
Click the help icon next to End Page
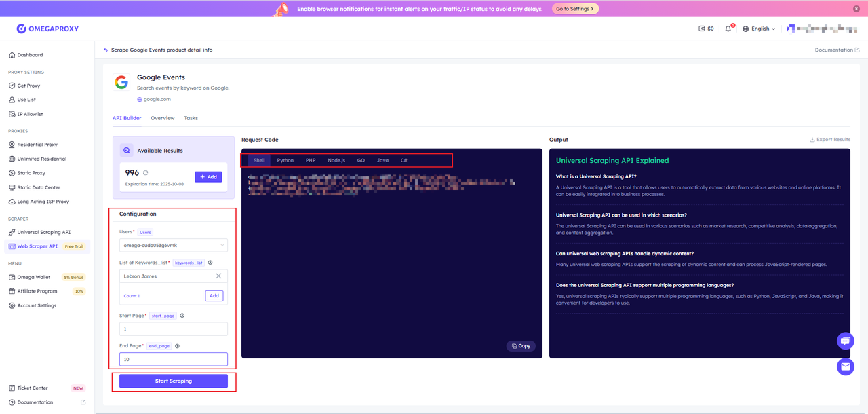177,346
